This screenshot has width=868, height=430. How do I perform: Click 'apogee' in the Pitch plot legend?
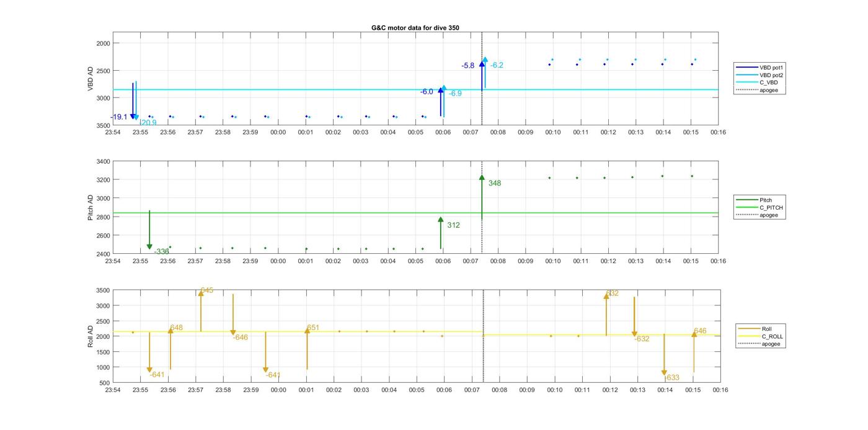tap(757, 215)
